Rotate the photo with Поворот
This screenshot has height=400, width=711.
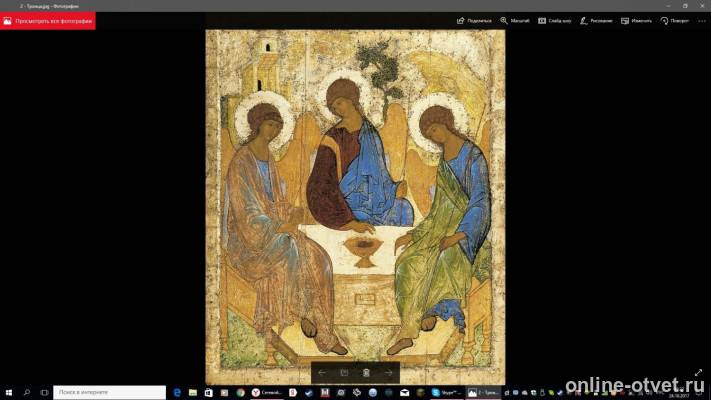[674, 21]
